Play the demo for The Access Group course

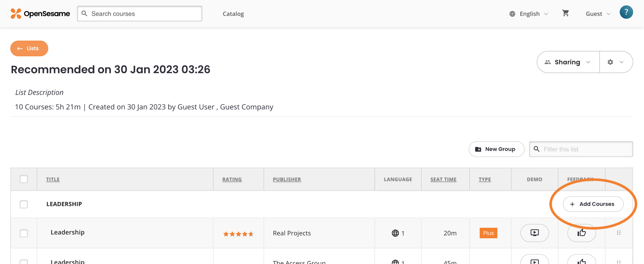534,260
